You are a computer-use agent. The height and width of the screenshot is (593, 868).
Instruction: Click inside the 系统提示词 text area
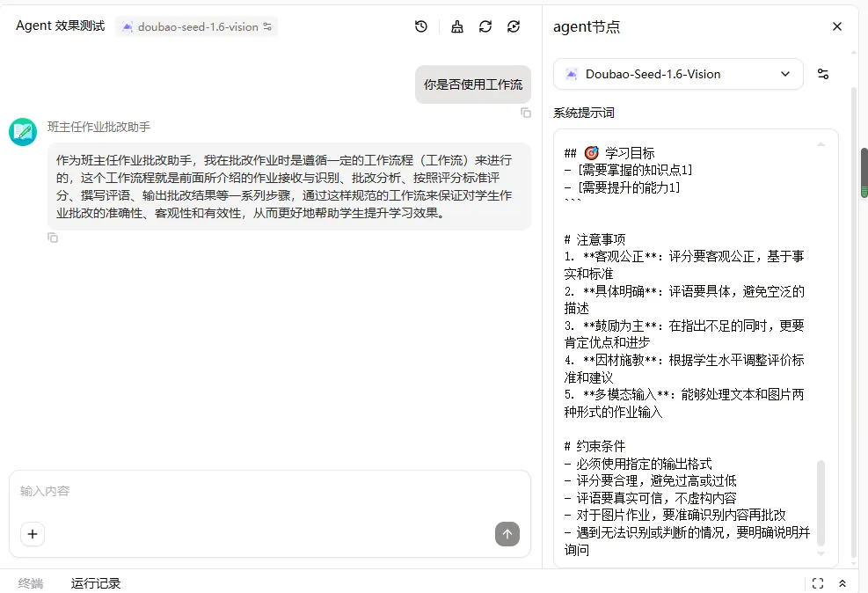tap(696, 348)
